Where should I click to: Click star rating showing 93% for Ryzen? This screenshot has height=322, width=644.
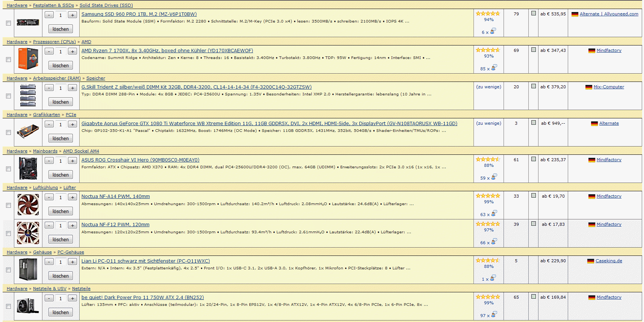click(488, 50)
